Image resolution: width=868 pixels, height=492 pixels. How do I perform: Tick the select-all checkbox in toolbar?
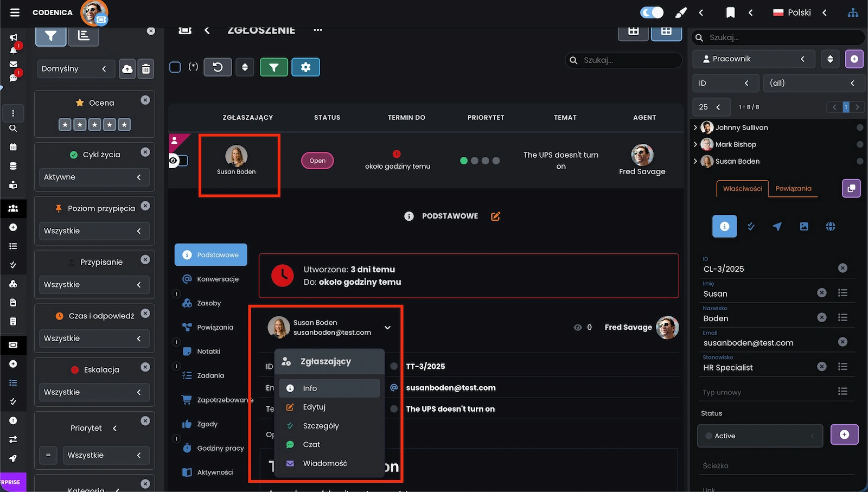[175, 67]
